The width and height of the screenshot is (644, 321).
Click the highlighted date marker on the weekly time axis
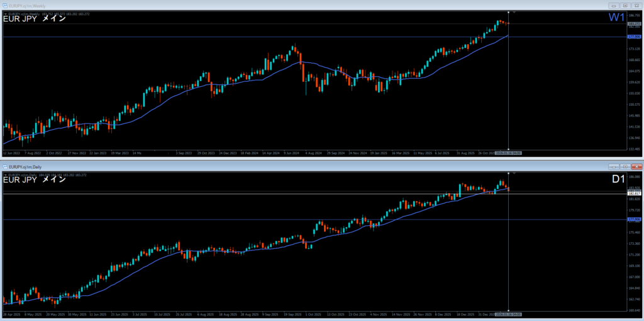pos(508,152)
